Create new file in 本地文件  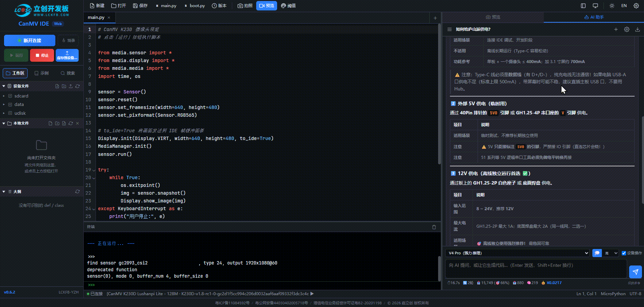click(51, 123)
